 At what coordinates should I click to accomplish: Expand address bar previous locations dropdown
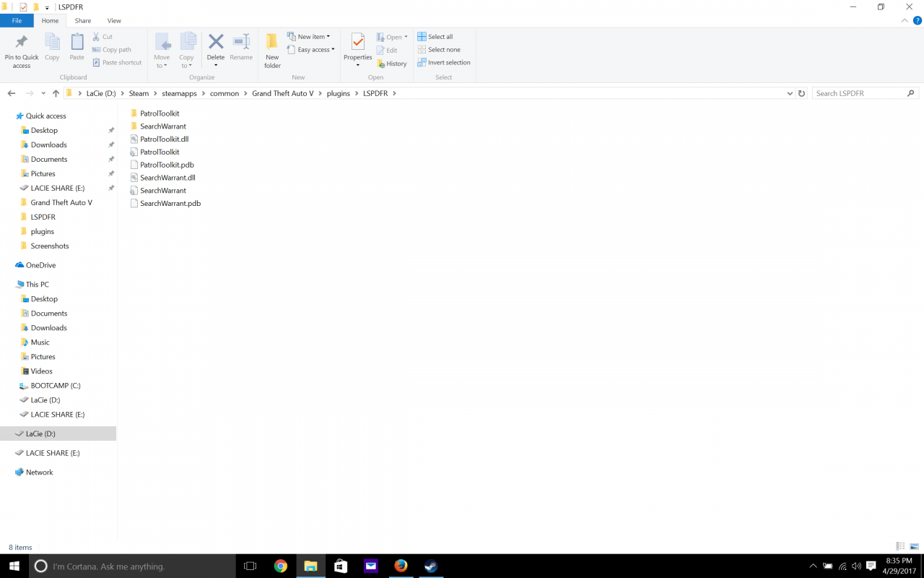pyautogui.click(x=790, y=93)
